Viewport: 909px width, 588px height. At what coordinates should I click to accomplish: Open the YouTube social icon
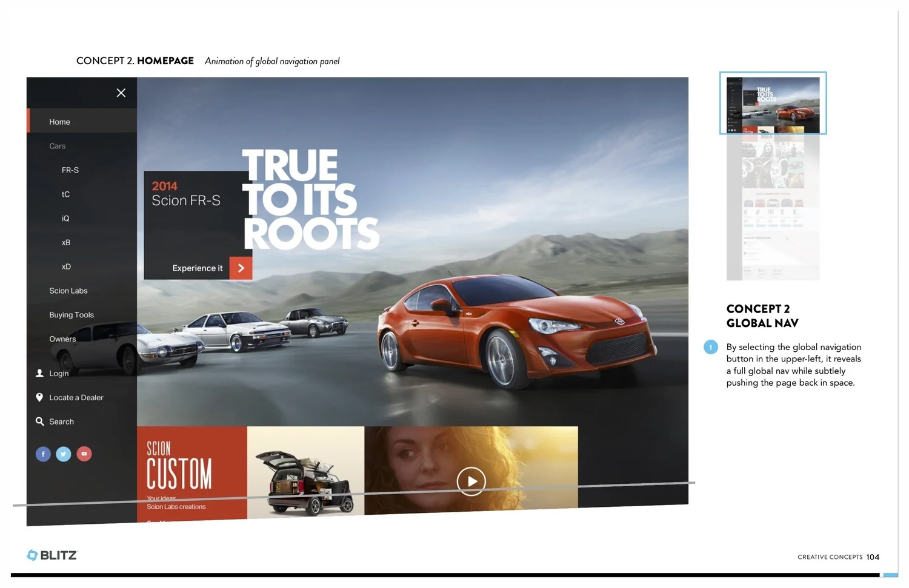click(x=84, y=454)
